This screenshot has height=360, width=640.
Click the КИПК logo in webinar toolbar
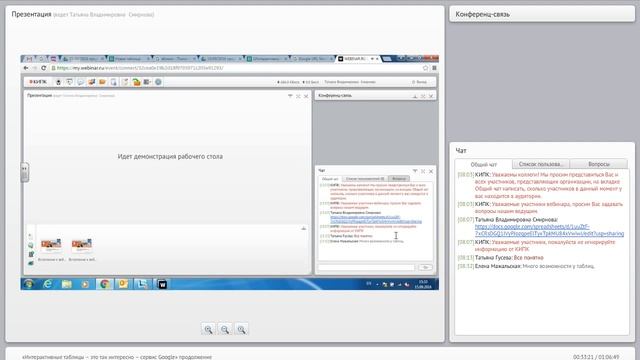coord(38,82)
